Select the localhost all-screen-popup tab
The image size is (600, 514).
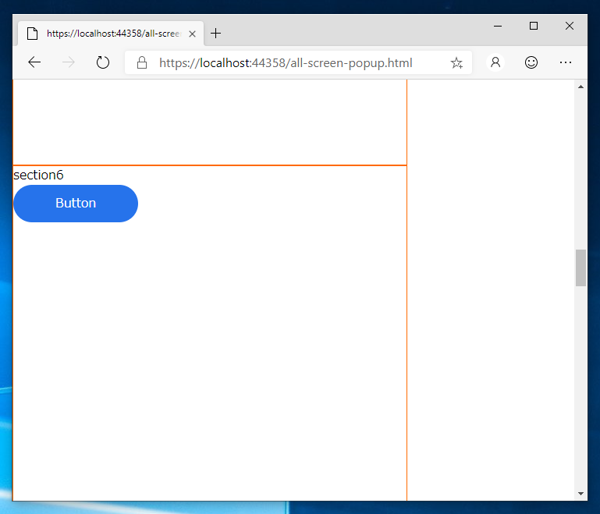tap(111, 34)
